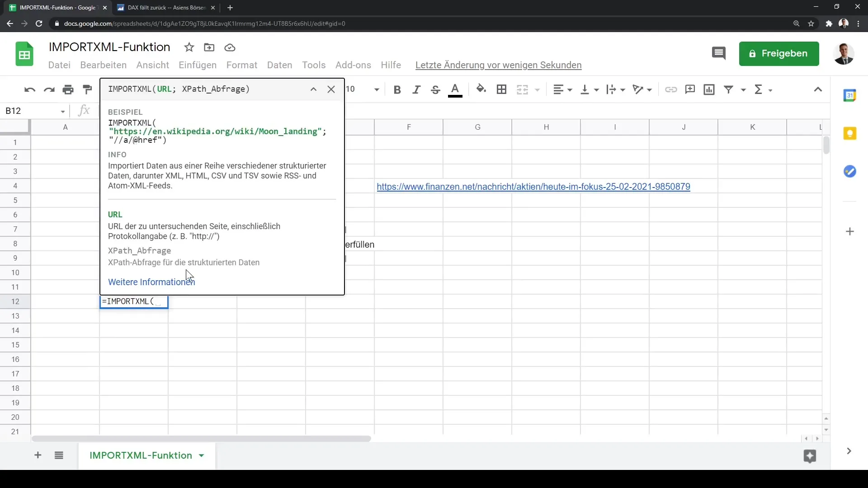The height and width of the screenshot is (488, 868).
Task: Select the cell merge icon
Action: pyautogui.click(x=522, y=89)
